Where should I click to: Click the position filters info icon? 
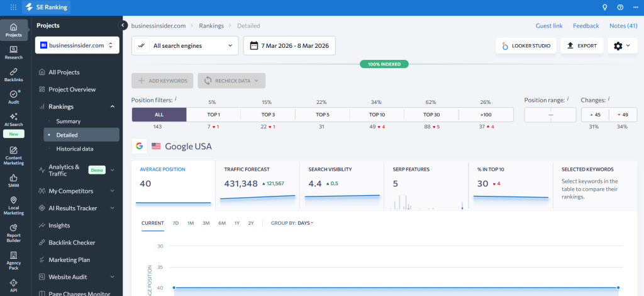click(176, 99)
